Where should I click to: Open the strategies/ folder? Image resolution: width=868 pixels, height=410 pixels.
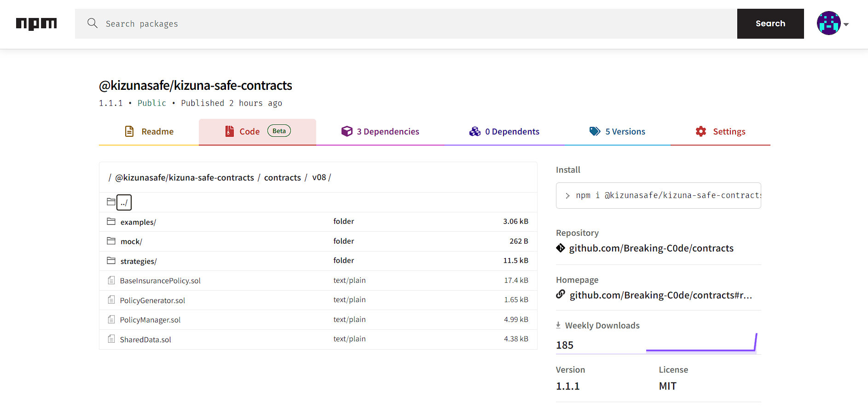click(139, 261)
